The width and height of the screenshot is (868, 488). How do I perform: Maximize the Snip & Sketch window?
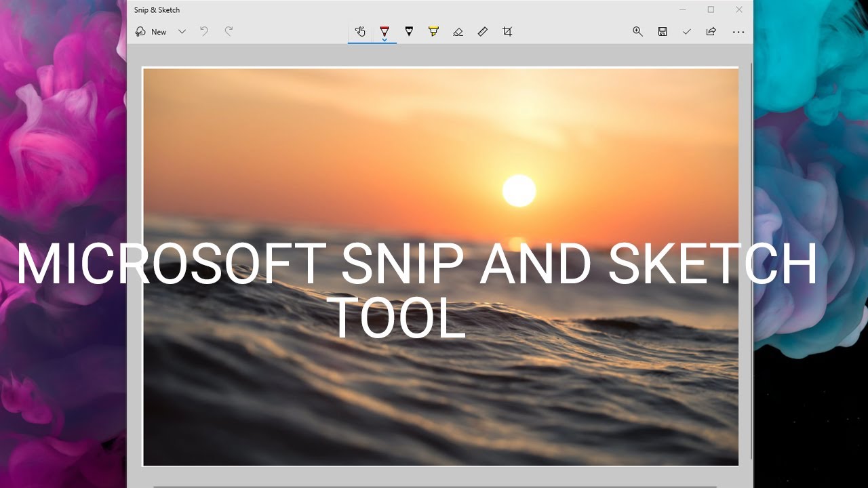(711, 9)
